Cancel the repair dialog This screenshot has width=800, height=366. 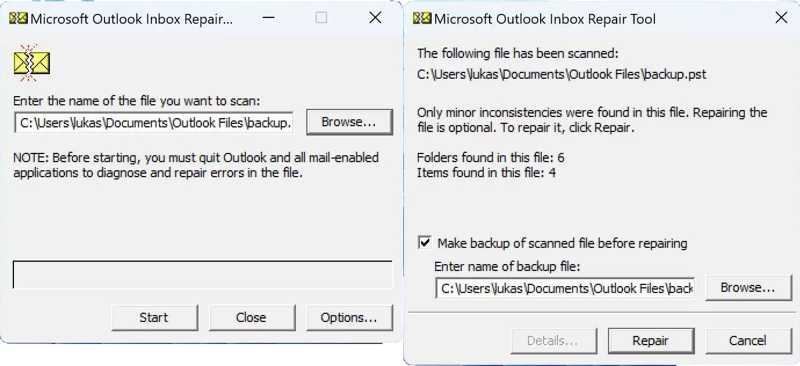[x=748, y=340]
